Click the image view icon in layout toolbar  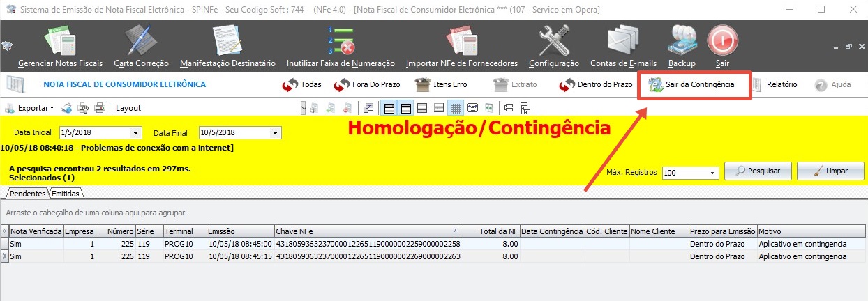click(x=489, y=108)
